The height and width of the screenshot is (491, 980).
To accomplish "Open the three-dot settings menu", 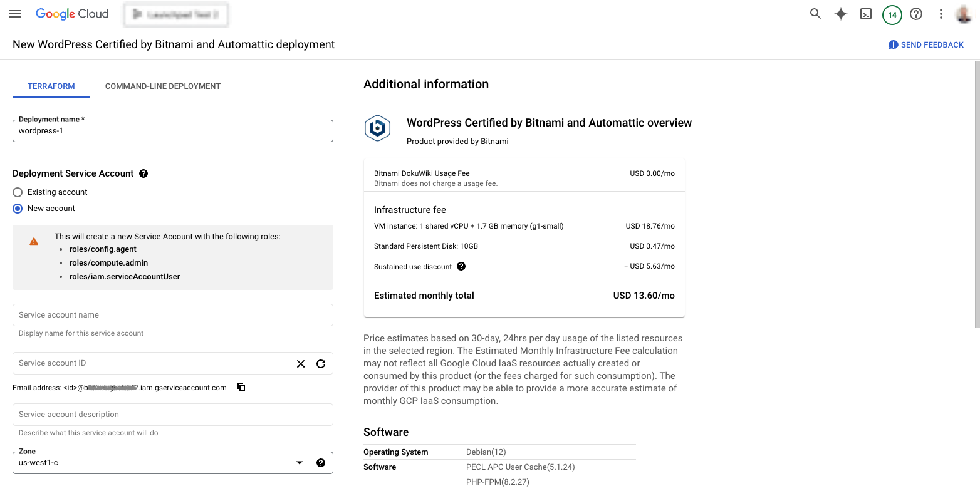I will click(x=941, y=14).
